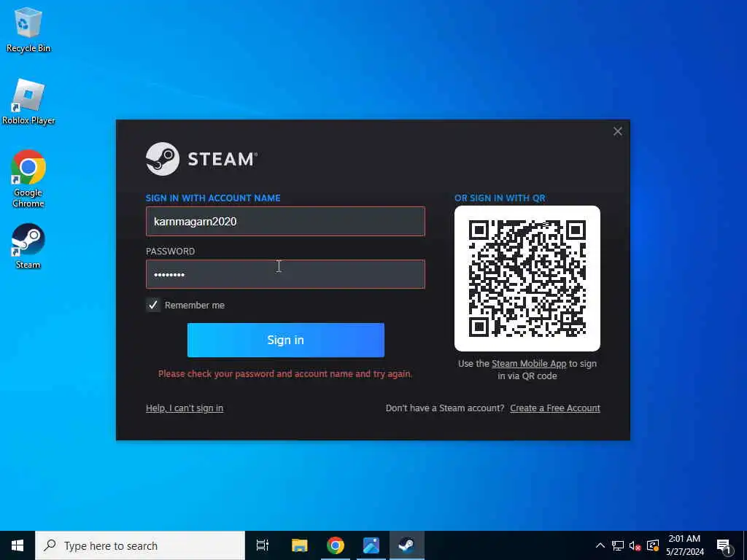The image size is (747, 560).
Task: Select the Roblox Player desktop shortcut
Action: pos(28,102)
